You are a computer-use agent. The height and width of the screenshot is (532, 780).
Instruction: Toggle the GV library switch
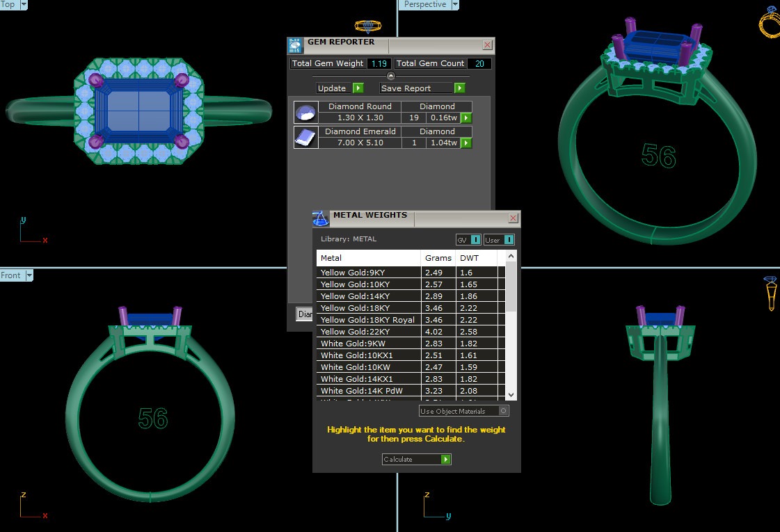pyautogui.click(x=469, y=240)
